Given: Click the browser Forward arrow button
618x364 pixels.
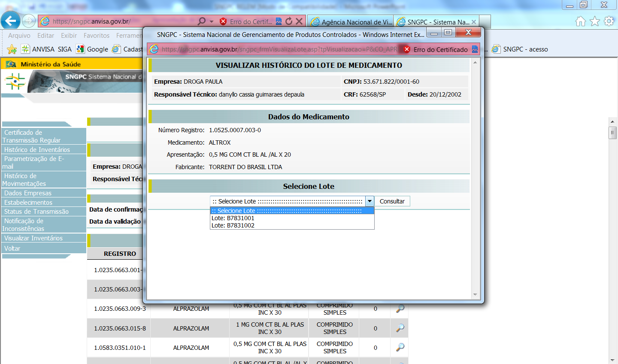Looking at the screenshot, I should click(29, 21).
